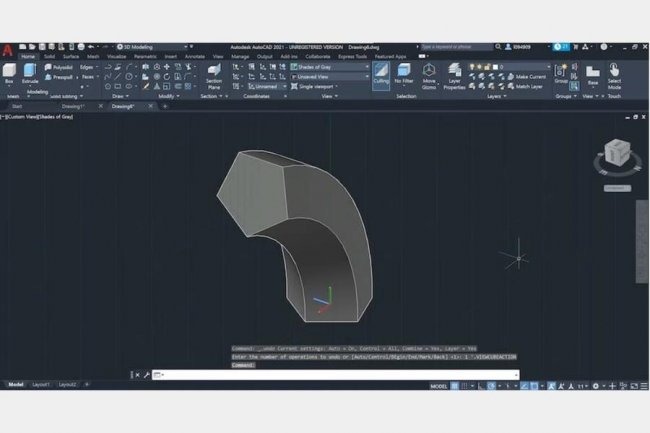
Task: Choose the Polysolid tool
Action: coord(59,67)
